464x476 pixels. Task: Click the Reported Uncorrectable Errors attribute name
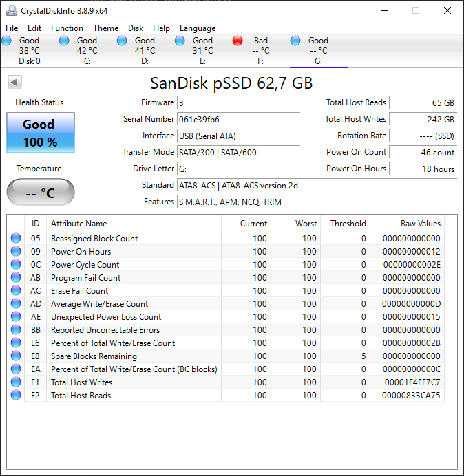[105, 329]
